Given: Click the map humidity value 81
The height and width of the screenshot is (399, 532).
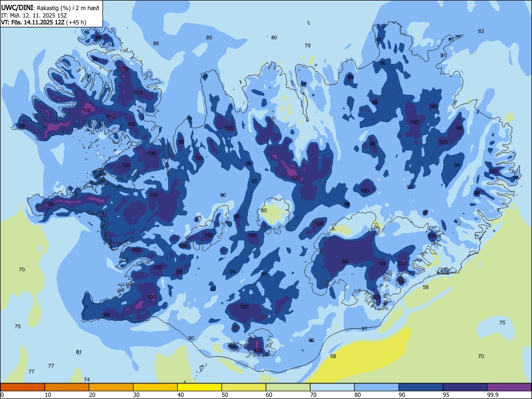Looking at the screenshot, I should [x=79, y=352].
